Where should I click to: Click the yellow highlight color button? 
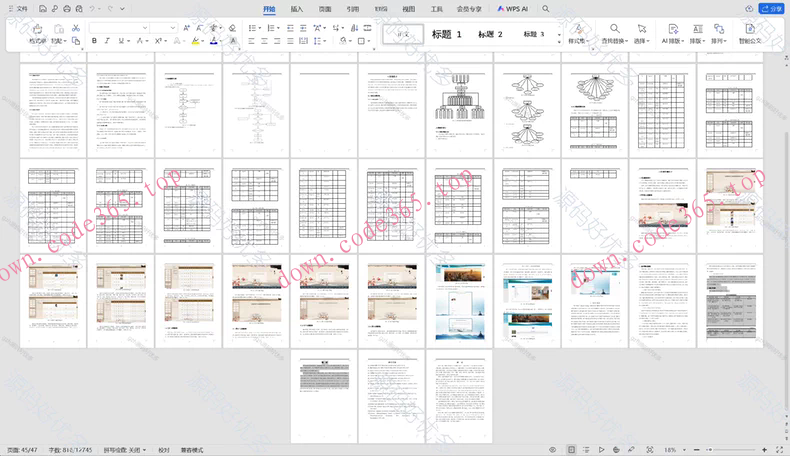(195, 41)
